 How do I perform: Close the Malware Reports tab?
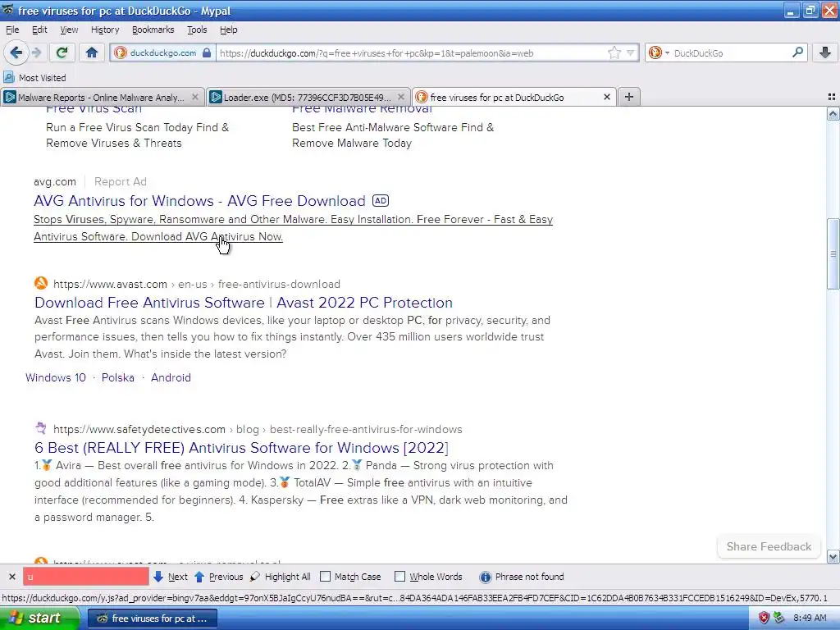coord(195,97)
